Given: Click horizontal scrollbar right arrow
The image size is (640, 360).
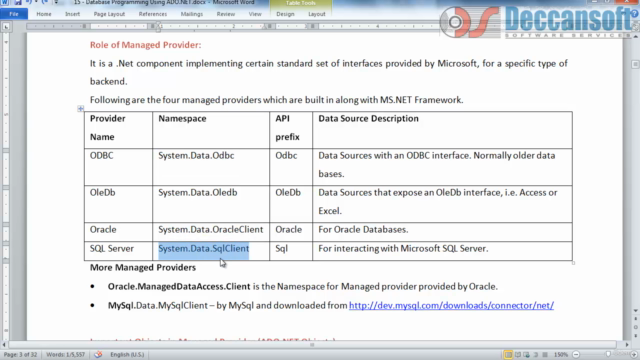Looking at the screenshot, I should (627, 345).
